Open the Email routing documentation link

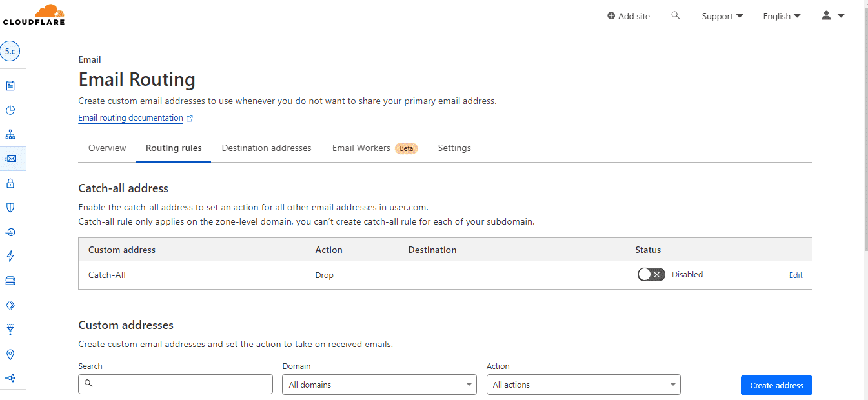click(x=131, y=118)
